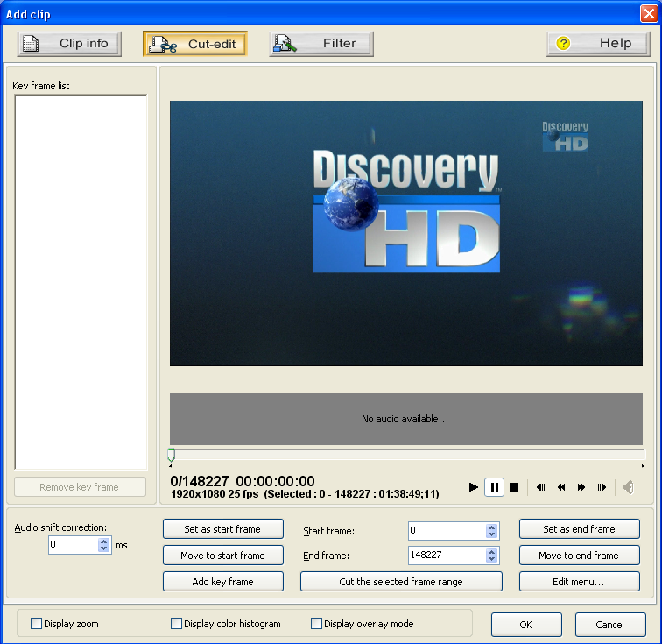Click the selection start marker under timeline
Viewport: 662px width, 644px height.
[170, 466]
